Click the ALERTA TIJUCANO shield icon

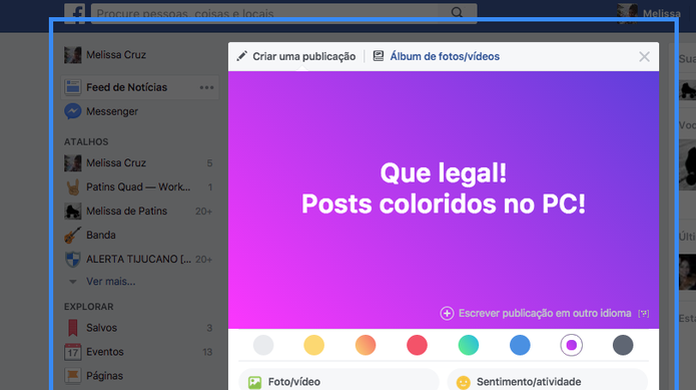73,259
